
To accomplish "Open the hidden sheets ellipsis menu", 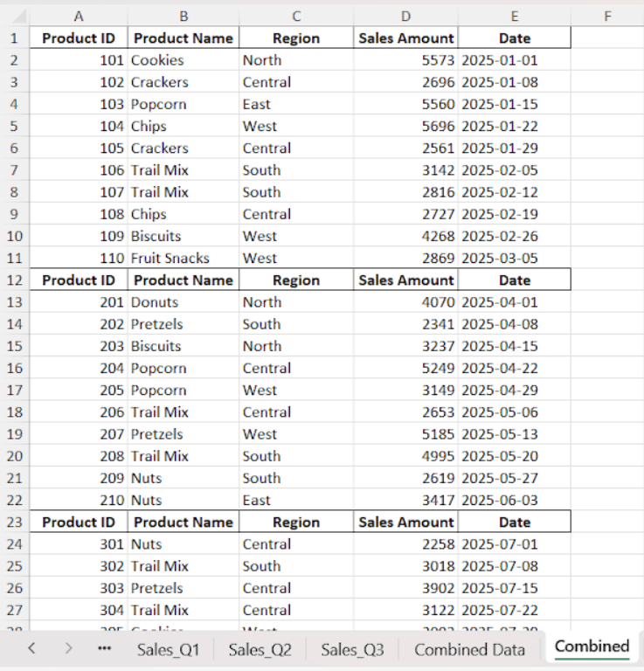I will click(104, 648).
